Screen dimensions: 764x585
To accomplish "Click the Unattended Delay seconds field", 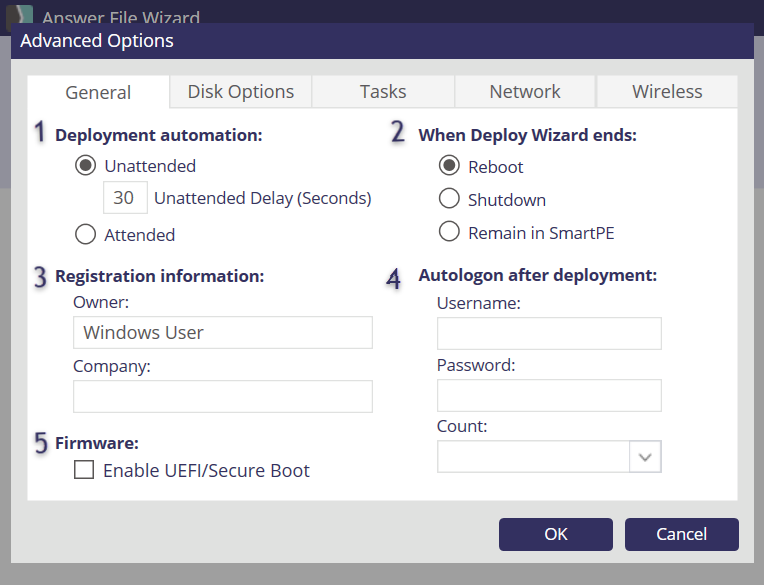I will click(125, 198).
